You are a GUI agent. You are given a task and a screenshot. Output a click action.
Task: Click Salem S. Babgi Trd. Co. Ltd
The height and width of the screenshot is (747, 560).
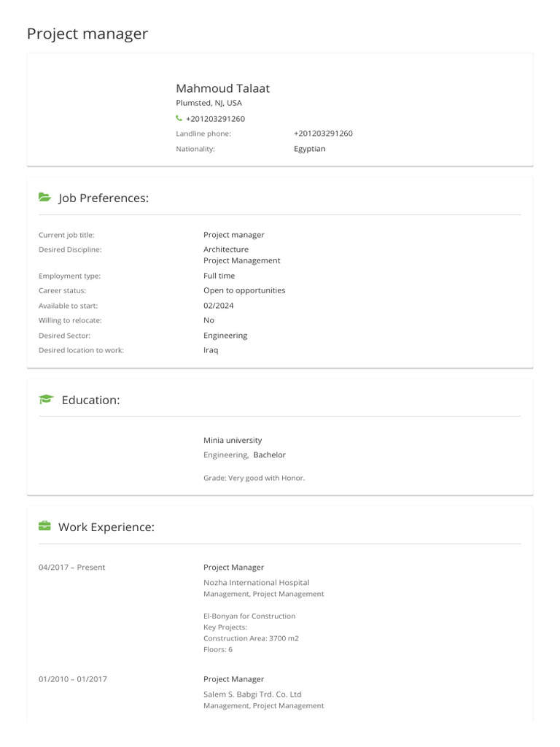click(252, 694)
